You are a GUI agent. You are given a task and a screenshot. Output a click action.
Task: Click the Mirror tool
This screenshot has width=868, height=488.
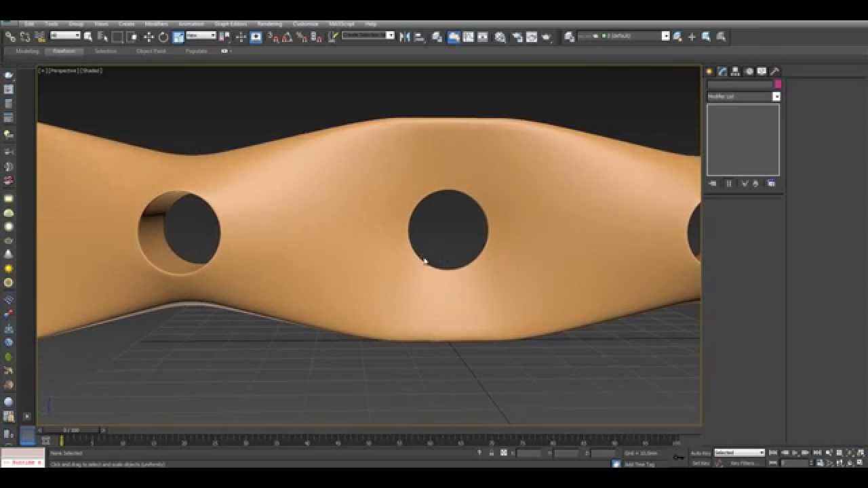coord(405,37)
